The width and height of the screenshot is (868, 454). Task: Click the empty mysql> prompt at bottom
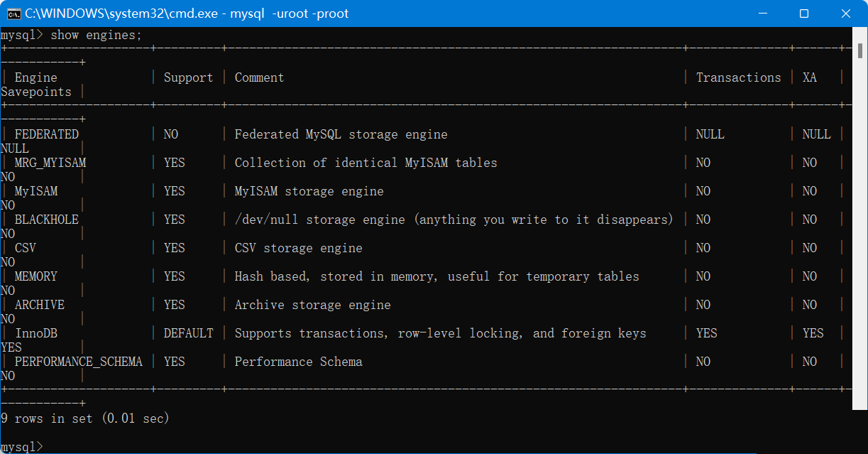[x=22, y=447]
